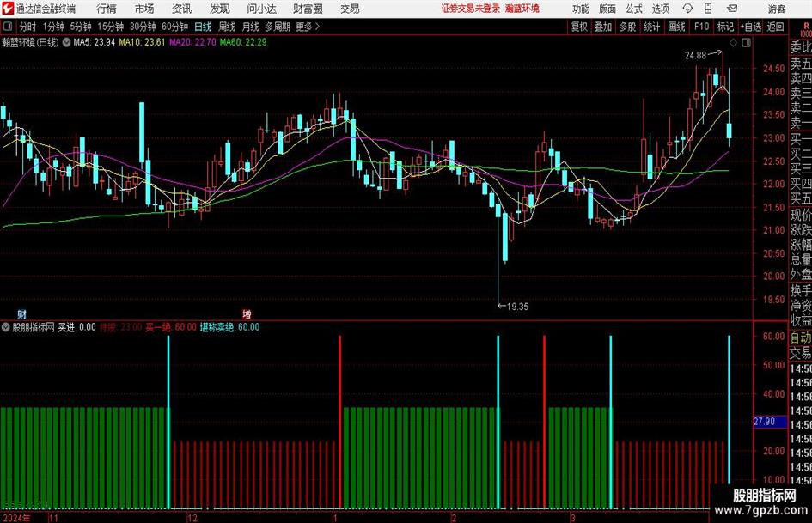
Task: Switch to the 周线 weekly tab
Action: coord(227,27)
